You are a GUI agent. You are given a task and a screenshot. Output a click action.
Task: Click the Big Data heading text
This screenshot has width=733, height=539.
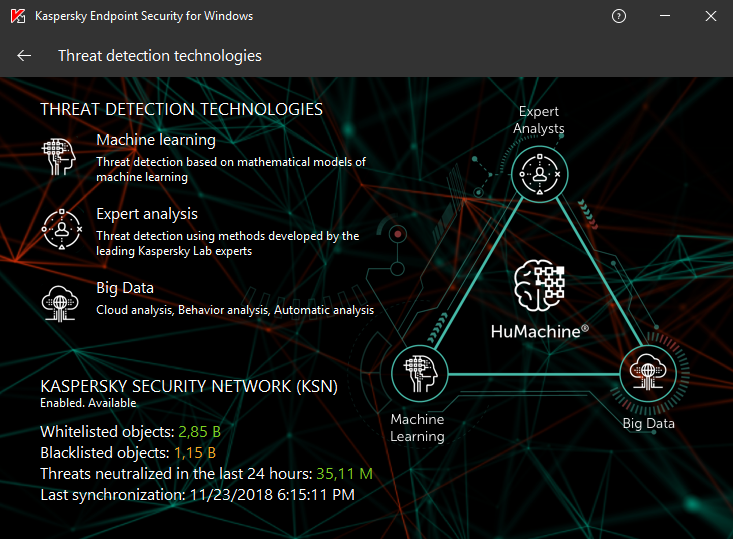coord(125,288)
